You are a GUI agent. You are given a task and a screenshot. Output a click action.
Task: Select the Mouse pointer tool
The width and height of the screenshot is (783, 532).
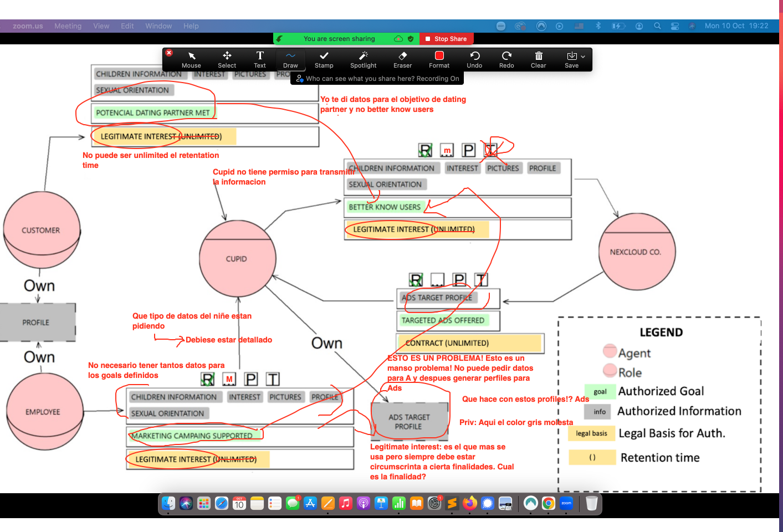[x=191, y=59]
